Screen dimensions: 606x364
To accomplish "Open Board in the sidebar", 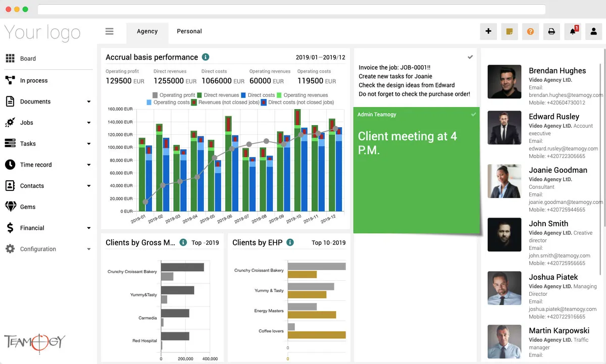I will pos(28,59).
